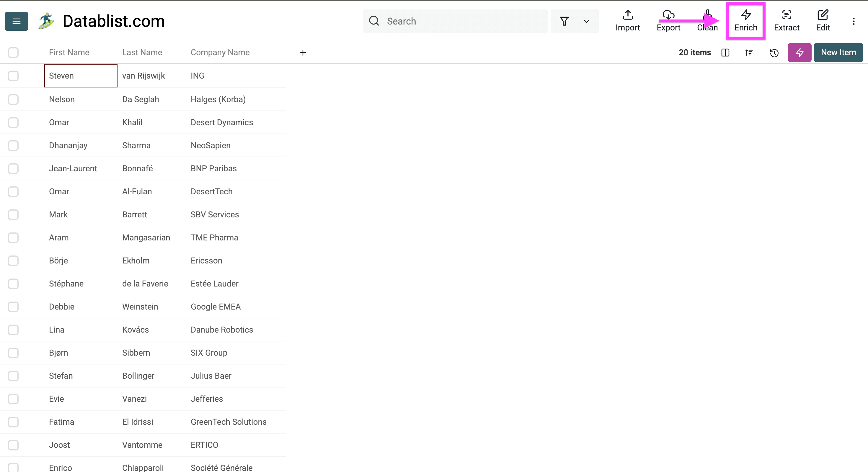Select the checkbox in the header row
Viewport: 868px width, 472px height.
[x=13, y=53]
